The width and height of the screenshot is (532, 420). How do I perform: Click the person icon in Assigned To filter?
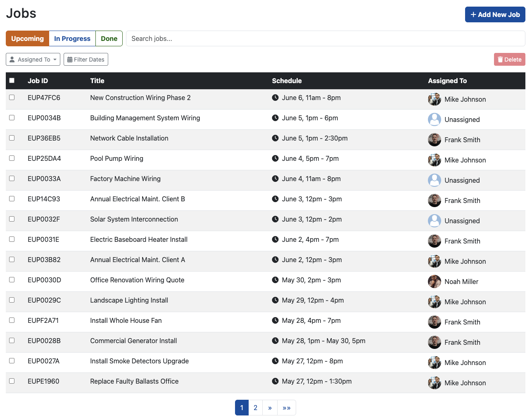pos(12,59)
